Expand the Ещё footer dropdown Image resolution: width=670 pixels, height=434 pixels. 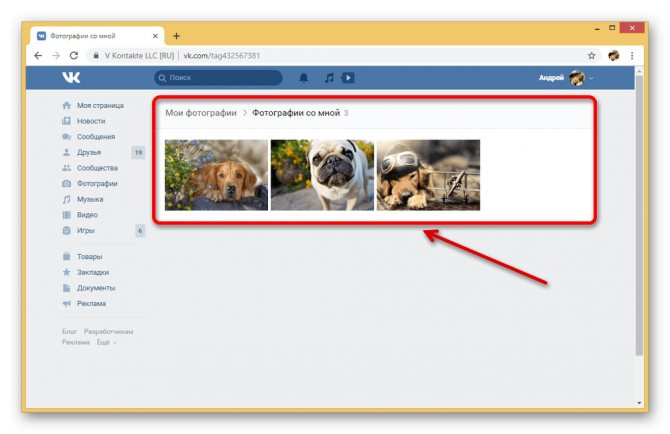point(106,342)
